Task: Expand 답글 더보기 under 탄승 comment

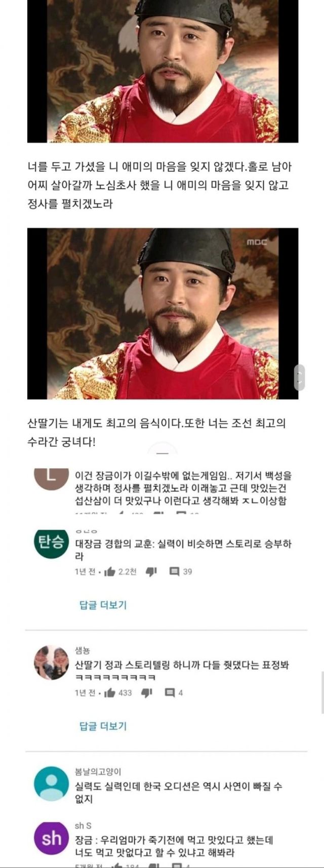Action: pos(103,605)
